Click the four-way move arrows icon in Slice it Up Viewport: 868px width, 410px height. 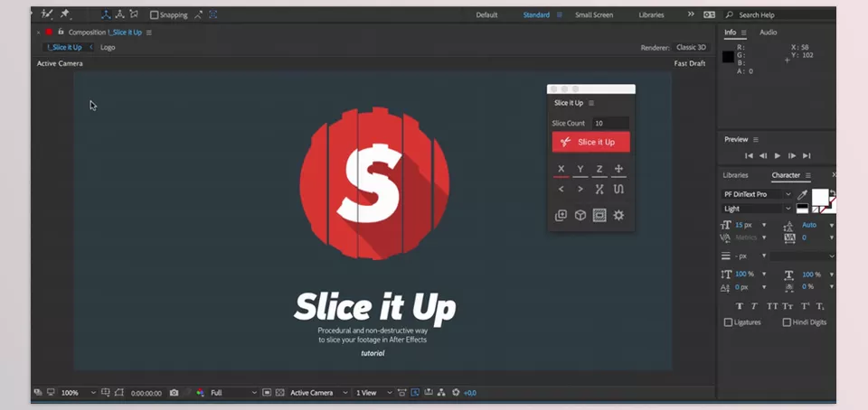[x=618, y=170]
